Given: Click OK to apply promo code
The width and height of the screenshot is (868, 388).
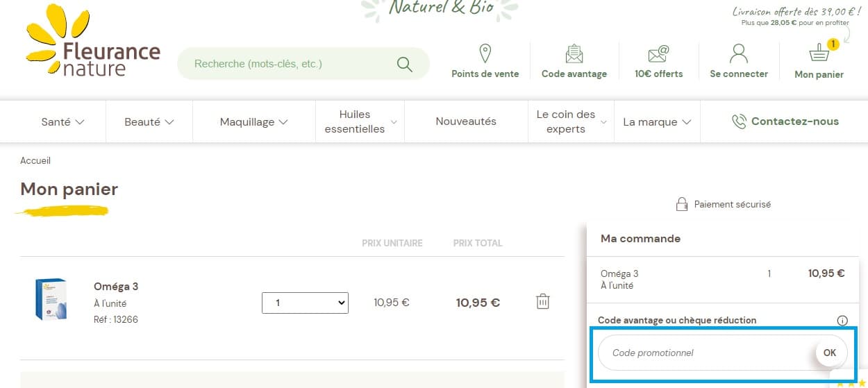Looking at the screenshot, I should pyautogui.click(x=830, y=353).
